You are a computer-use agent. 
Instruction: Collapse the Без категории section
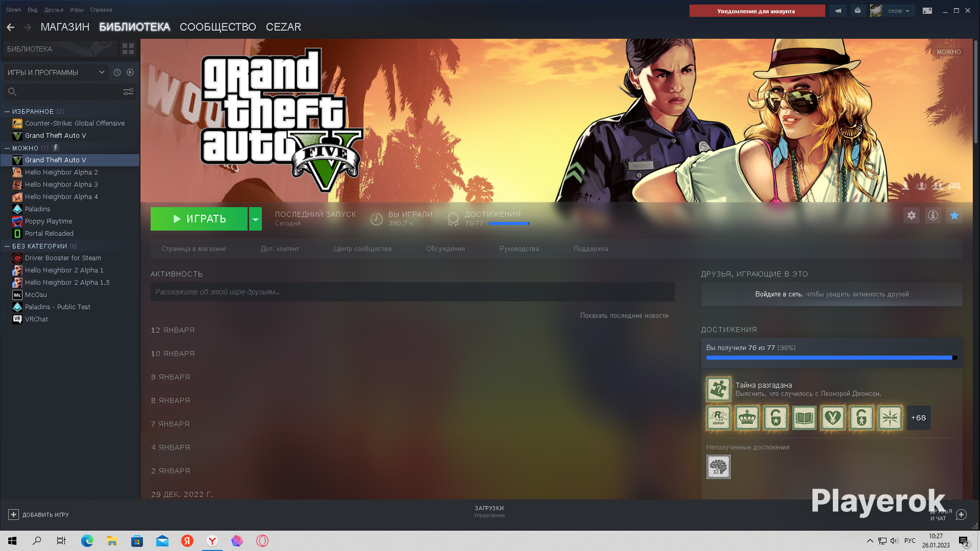coord(7,246)
